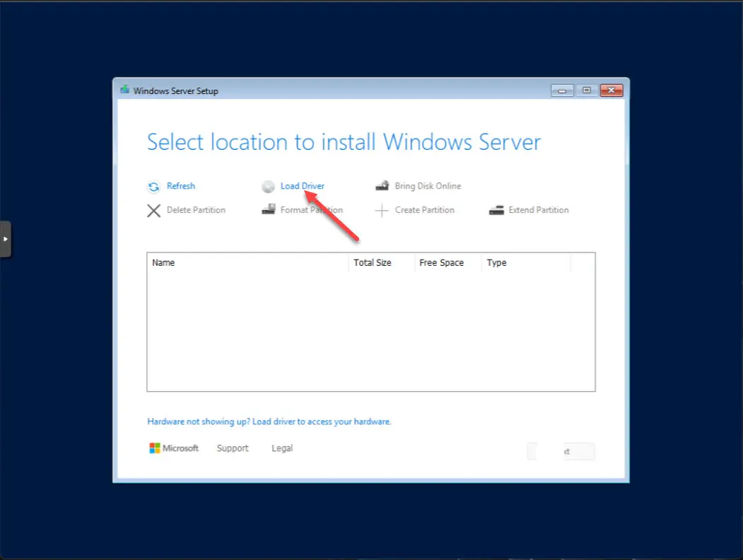Image resolution: width=743 pixels, height=560 pixels.
Task: Click the Delete Partition X icon
Action: 153,211
